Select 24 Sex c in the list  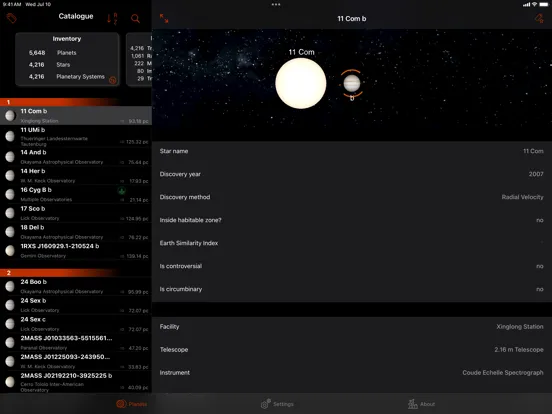click(x=76, y=324)
